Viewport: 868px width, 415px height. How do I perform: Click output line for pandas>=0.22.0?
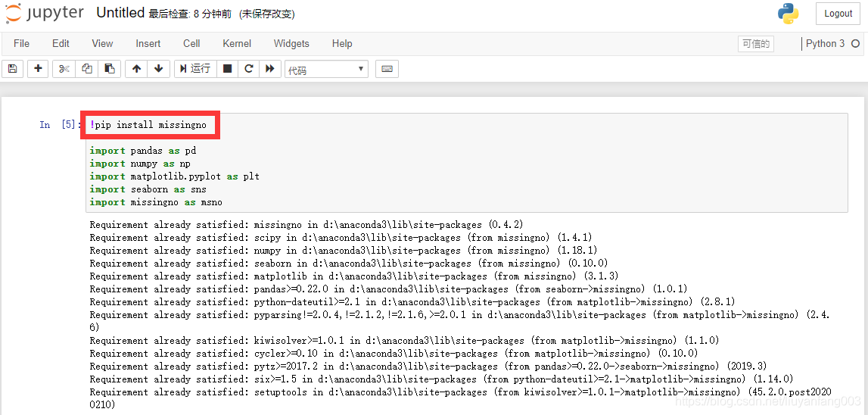tap(389, 289)
